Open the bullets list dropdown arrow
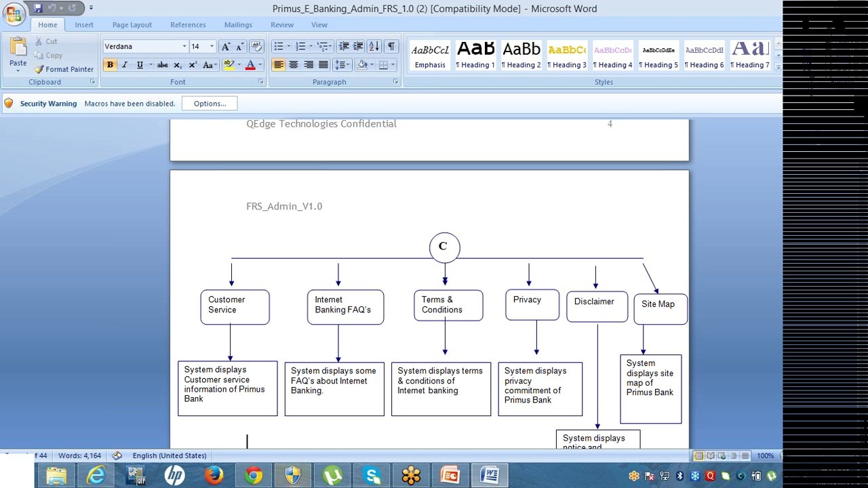Viewport: 868px width, 488px height. pyautogui.click(x=289, y=46)
